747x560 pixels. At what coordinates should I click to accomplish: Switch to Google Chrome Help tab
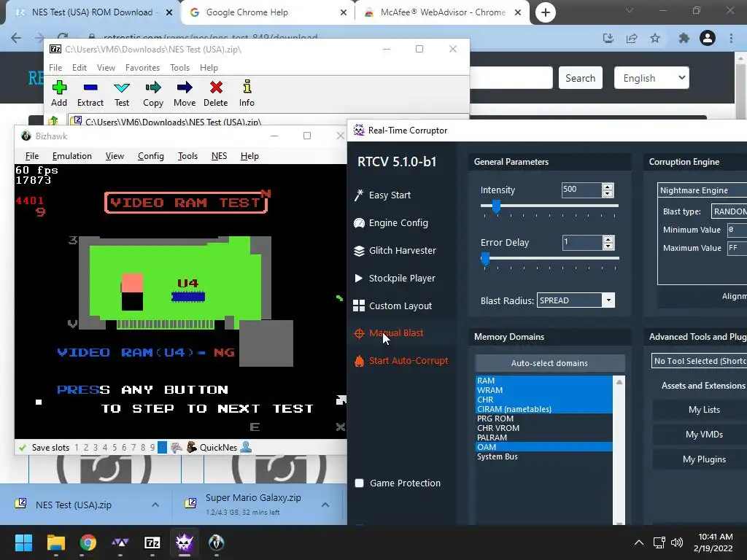[266, 12]
